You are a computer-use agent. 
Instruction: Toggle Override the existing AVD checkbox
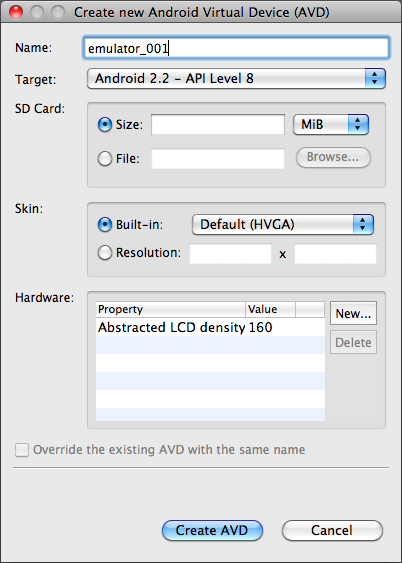(22, 450)
